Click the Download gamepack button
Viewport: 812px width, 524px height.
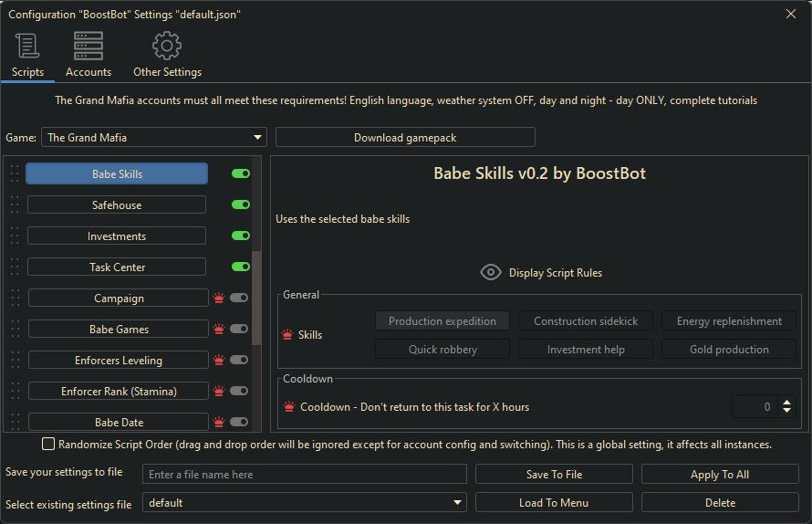[405, 138]
